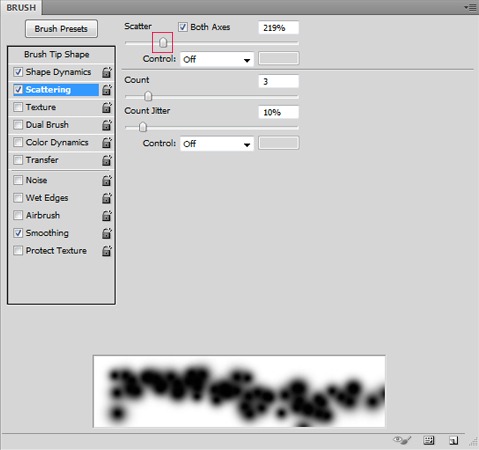Viewport: 479px width, 450px height.
Task: Click the Count slider handle
Action: coord(148,96)
